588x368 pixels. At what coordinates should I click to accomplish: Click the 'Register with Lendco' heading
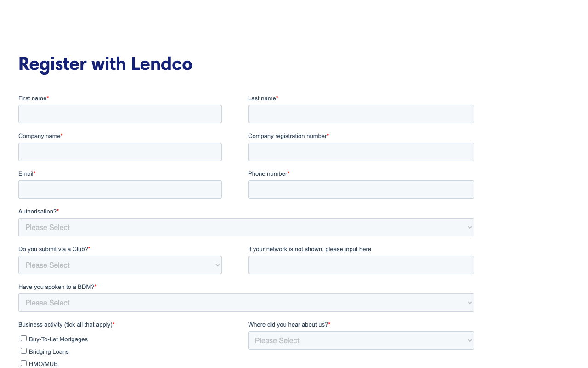[x=105, y=64]
